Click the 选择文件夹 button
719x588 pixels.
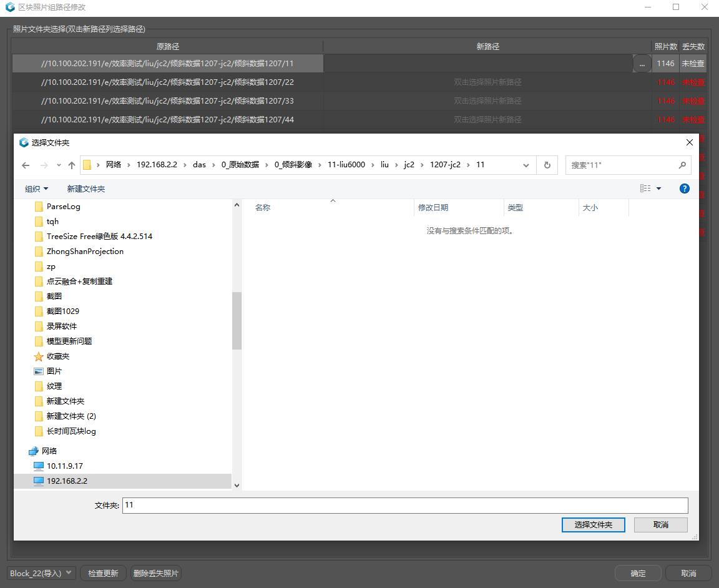[594, 525]
